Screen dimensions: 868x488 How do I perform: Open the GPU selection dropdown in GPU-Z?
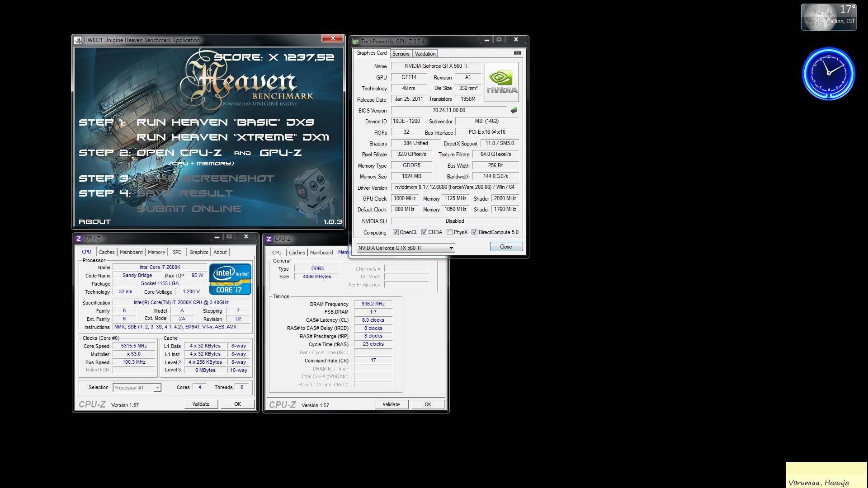[406, 248]
